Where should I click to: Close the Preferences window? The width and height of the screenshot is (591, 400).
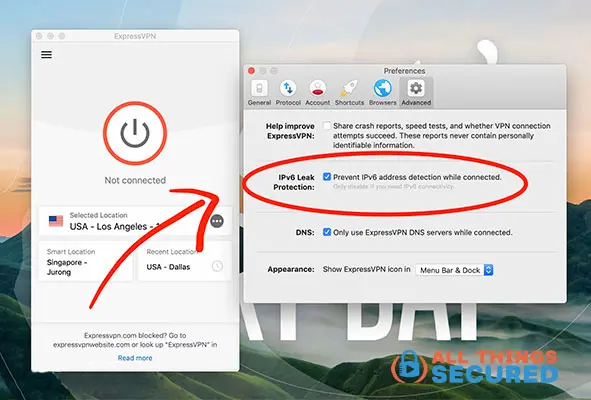[251, 71]
